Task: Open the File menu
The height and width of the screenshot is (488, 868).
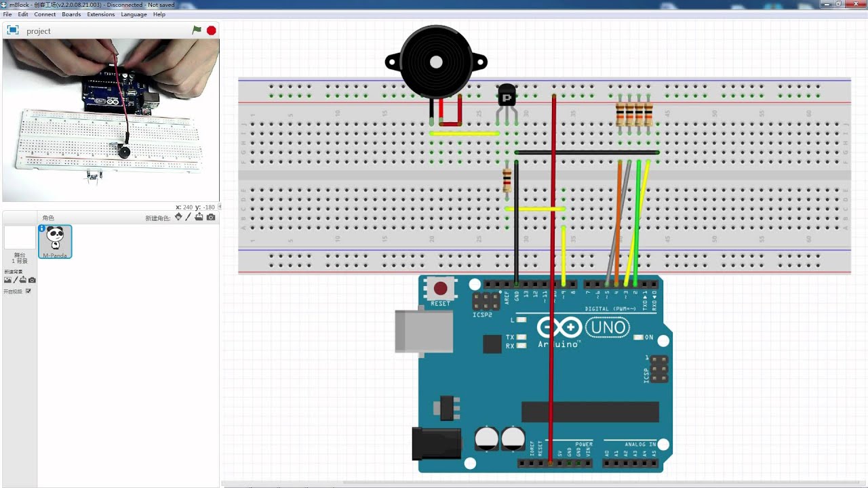Action: [x=7, y=14]
